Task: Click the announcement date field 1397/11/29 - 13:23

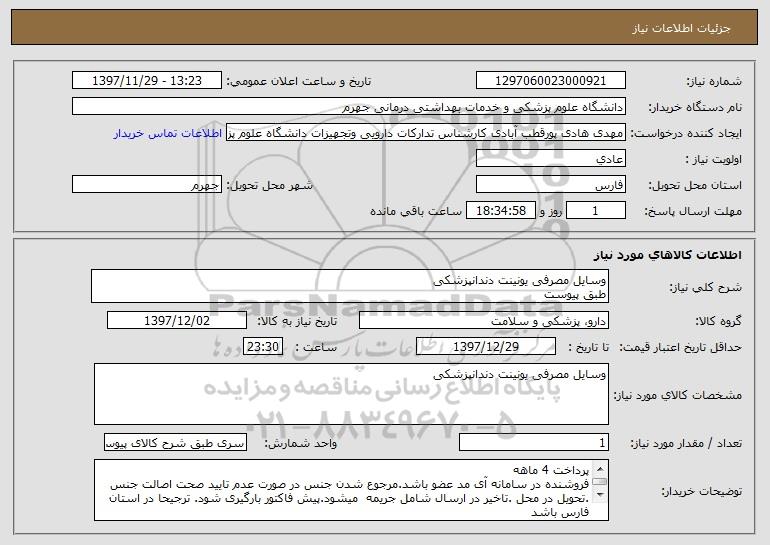Action: 147,81
